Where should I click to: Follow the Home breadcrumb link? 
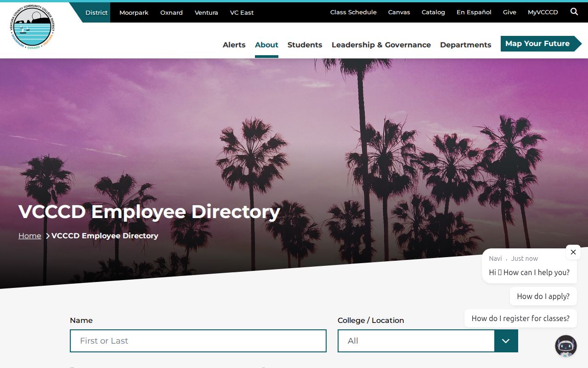point(30,236)
